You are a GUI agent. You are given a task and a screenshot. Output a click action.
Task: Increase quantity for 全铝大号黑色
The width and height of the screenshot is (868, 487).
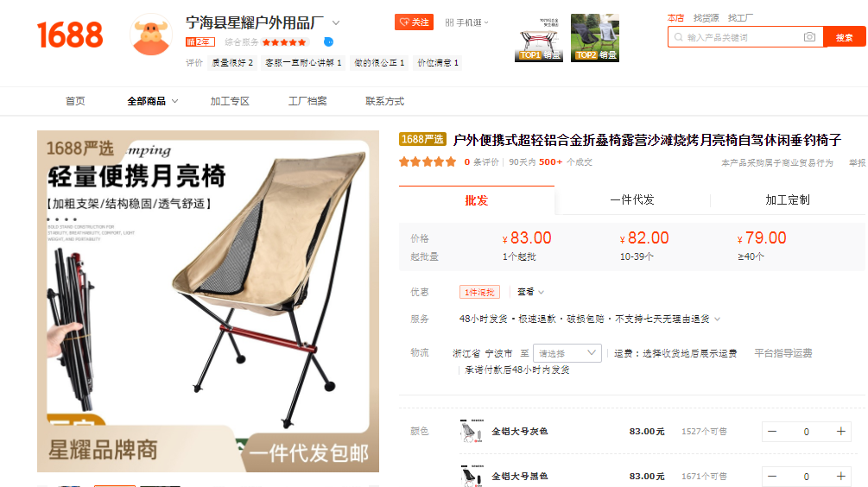[840, 476]
